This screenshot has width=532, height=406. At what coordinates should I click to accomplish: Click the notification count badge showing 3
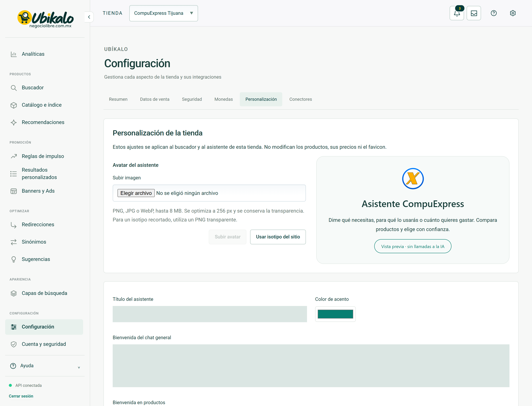pyautogui.click(x=460, y=8)
